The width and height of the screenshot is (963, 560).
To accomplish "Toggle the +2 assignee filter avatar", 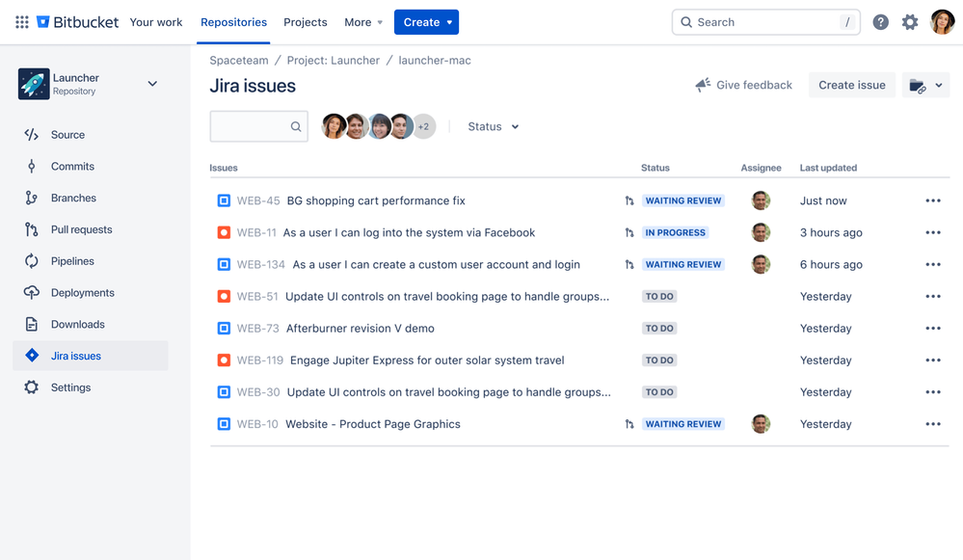I will click(x=423, y=125).
